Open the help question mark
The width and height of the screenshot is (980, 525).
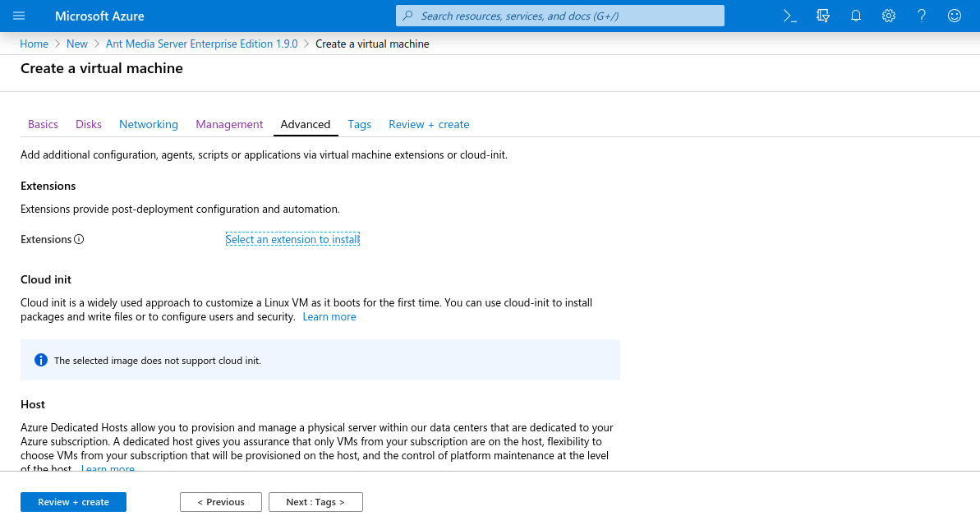(921, 16)
